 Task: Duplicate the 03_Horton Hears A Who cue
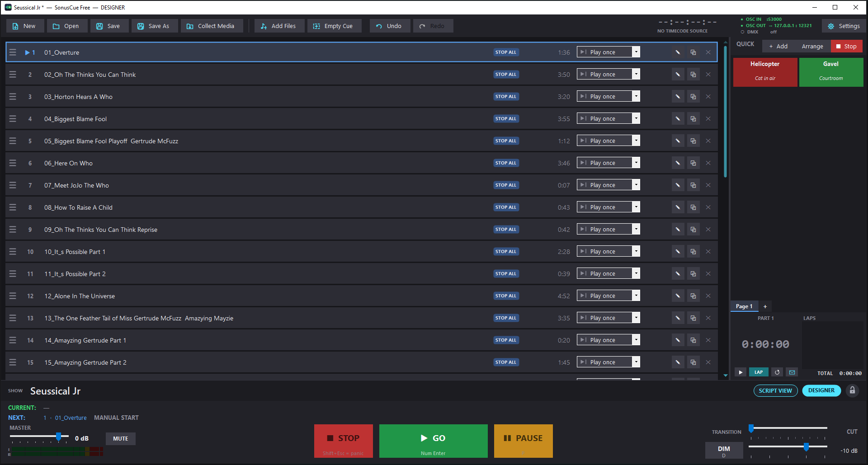(x=693, y=97)
